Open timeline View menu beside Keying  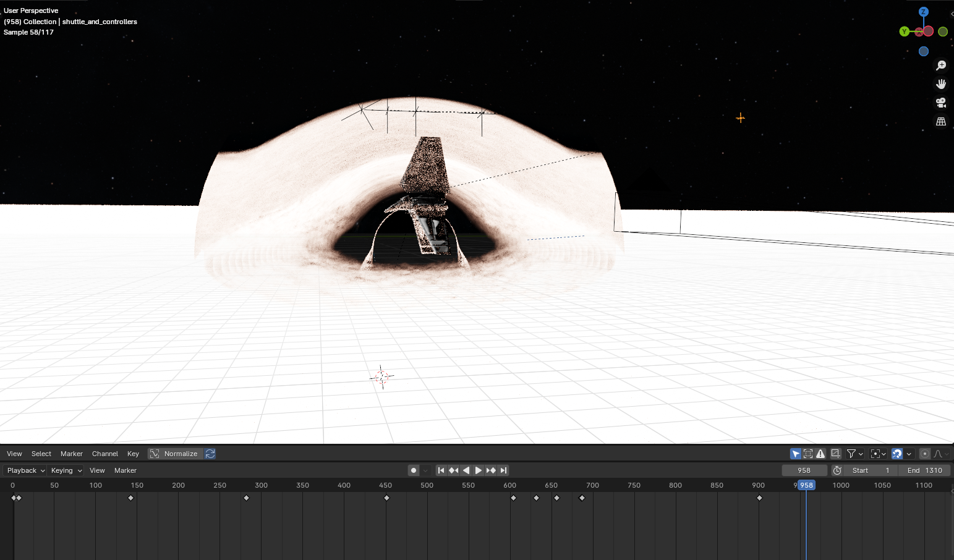97,470
